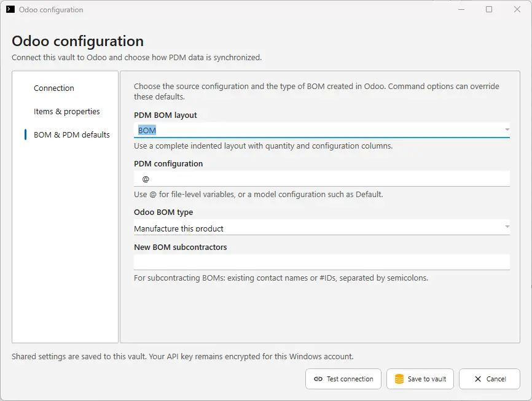Click the 'Odoo BOM type' label
This screenshot has height=401, width=532.
point(163,212)
